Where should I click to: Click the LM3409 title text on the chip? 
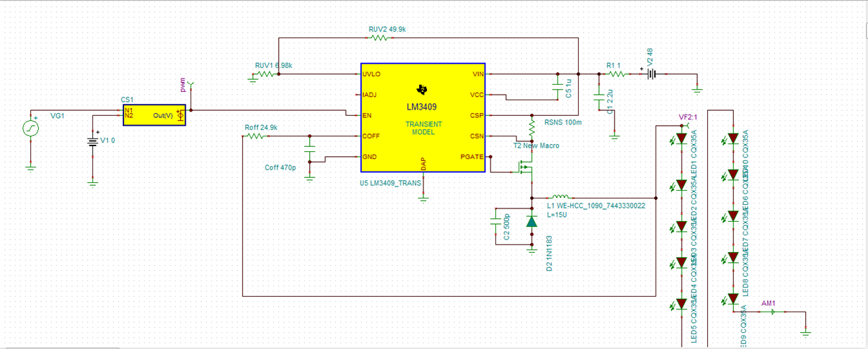[x=421, y=107]
